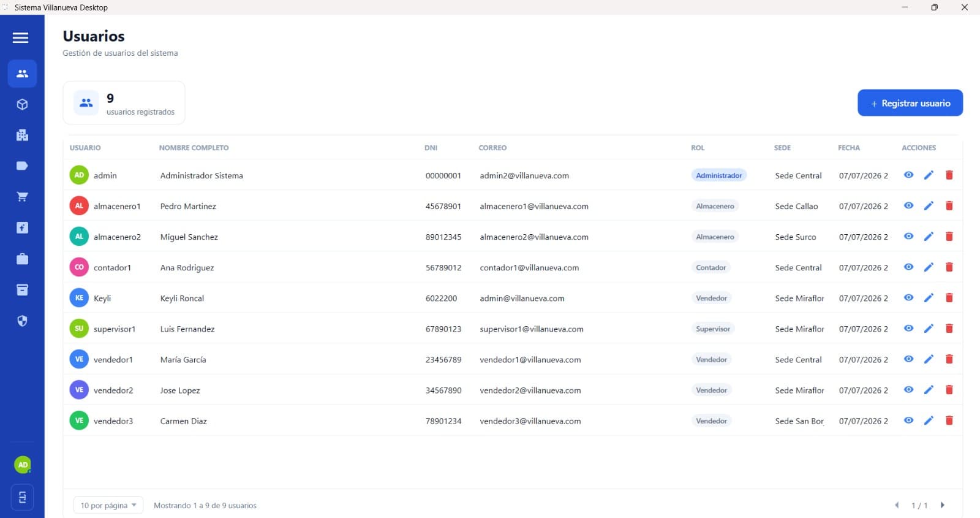Click the Supervisor role badge
This screenshot has width=980, height=518.
click(713, 329)
